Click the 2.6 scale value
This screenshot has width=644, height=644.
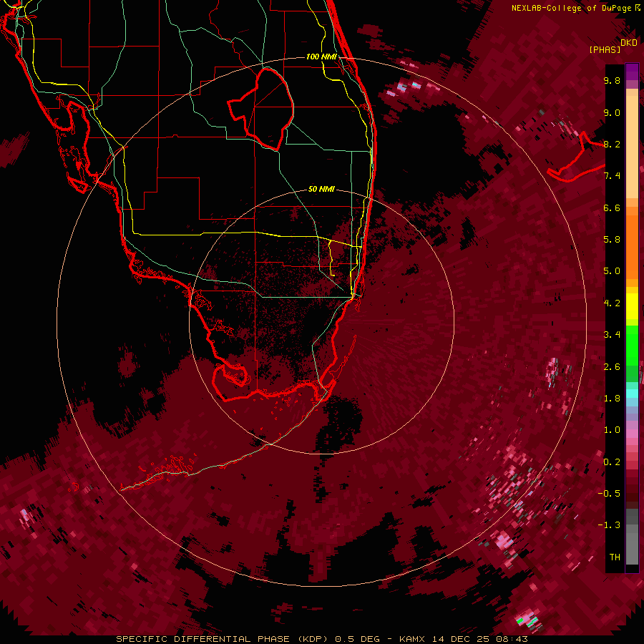pyautogui.click(x=612, y=367)
